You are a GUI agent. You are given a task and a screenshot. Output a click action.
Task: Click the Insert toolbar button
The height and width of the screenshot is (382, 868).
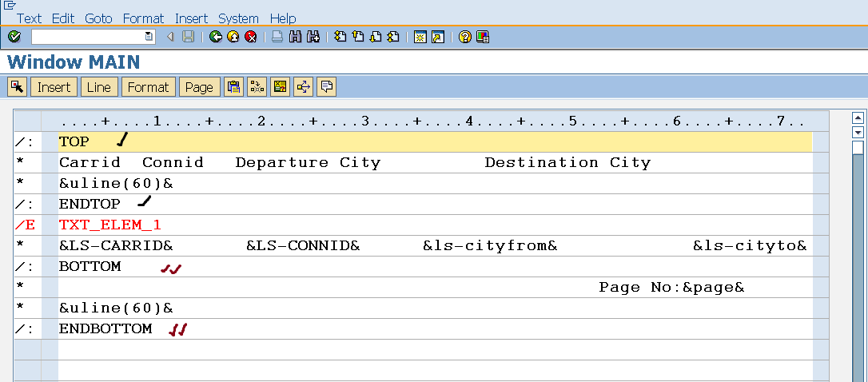point(54,87)
